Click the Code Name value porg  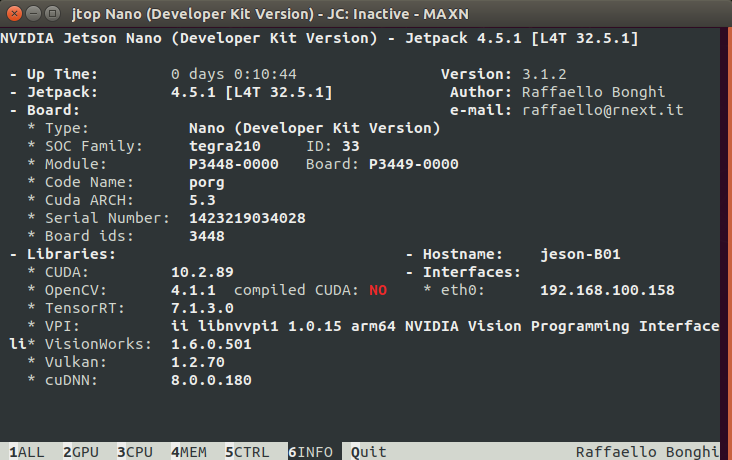click(207, 182)
